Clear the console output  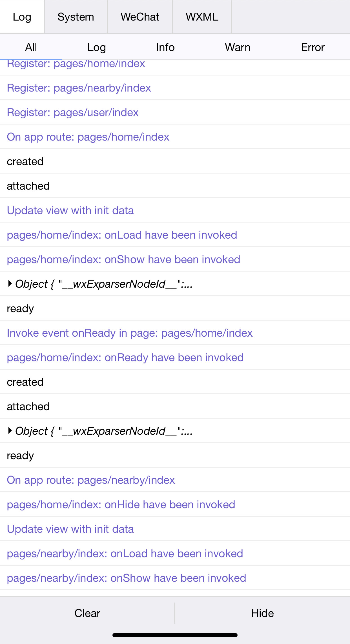(87, 613)
